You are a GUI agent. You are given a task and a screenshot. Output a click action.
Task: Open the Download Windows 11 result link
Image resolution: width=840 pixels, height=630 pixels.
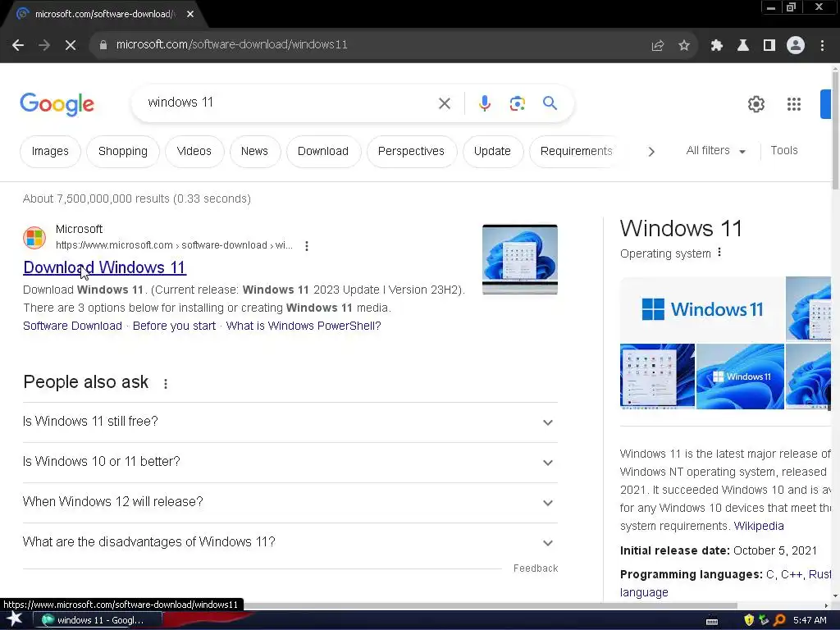(x=104, y=267)
